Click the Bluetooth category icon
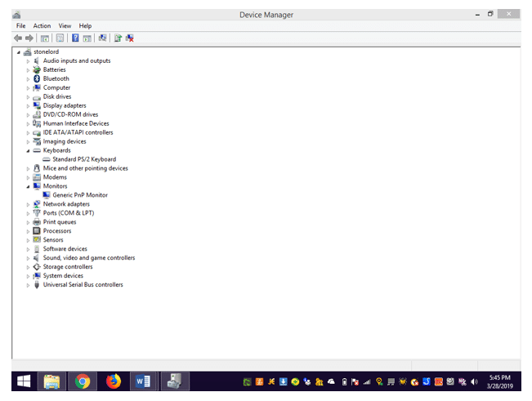Screen dimensions: 532x401 pos(37,78)
